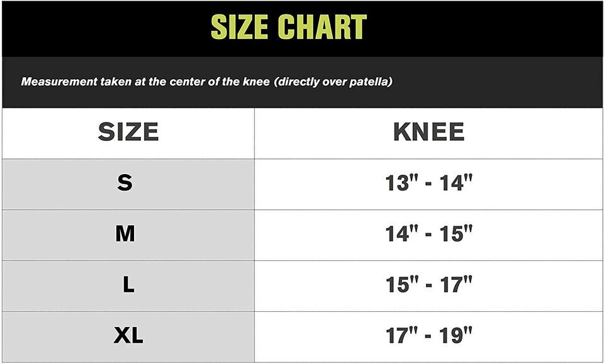Click the number 17" in L row
The width and height of the screenshot is (604, 364).
(457, 284)
